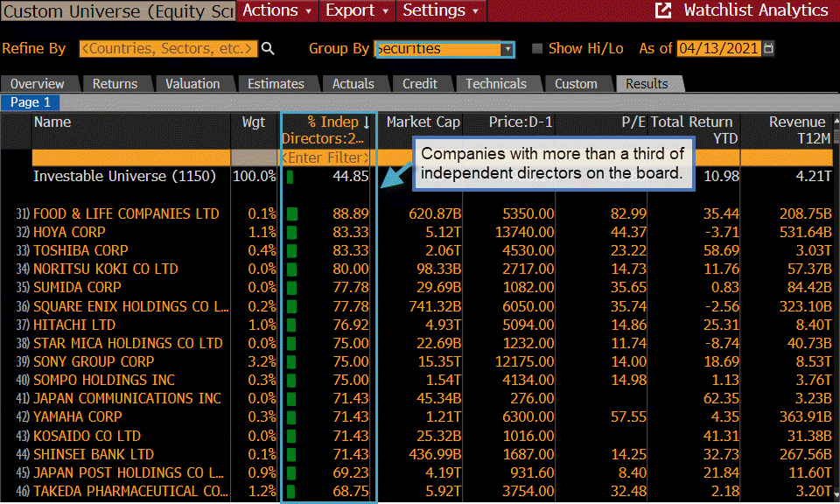The width and height of the screenshot is (840, 504).
Task: Click the Wgt column header
Action: click(x=254, y=122)
